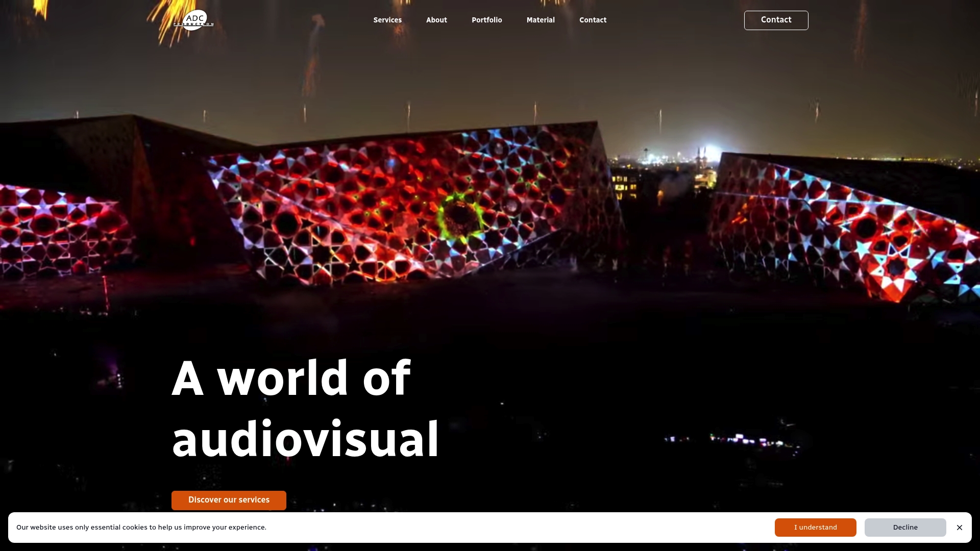Viewport: 980px width, 551px height.
Task: Select Material in the navigation
Action: tap(541, 20)
